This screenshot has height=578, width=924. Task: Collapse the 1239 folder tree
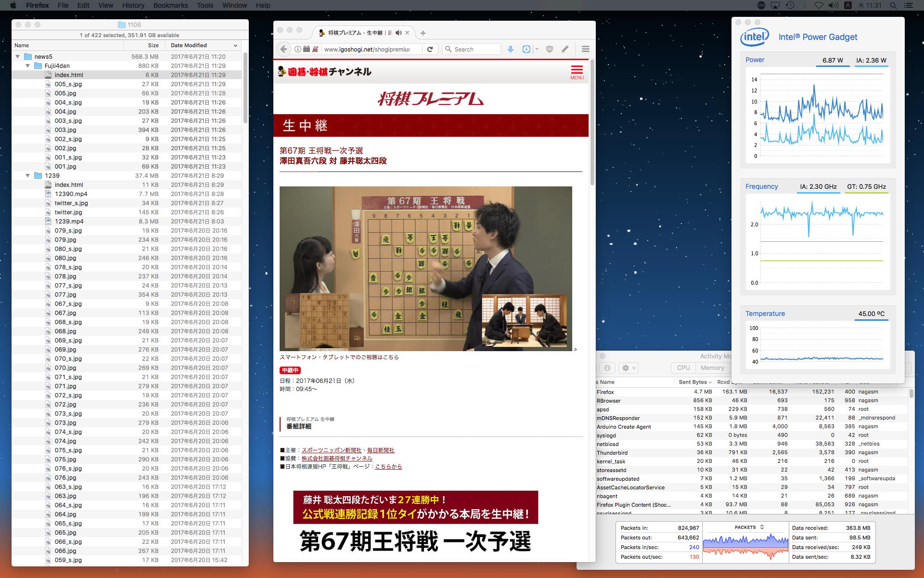[x=28, y=176]
